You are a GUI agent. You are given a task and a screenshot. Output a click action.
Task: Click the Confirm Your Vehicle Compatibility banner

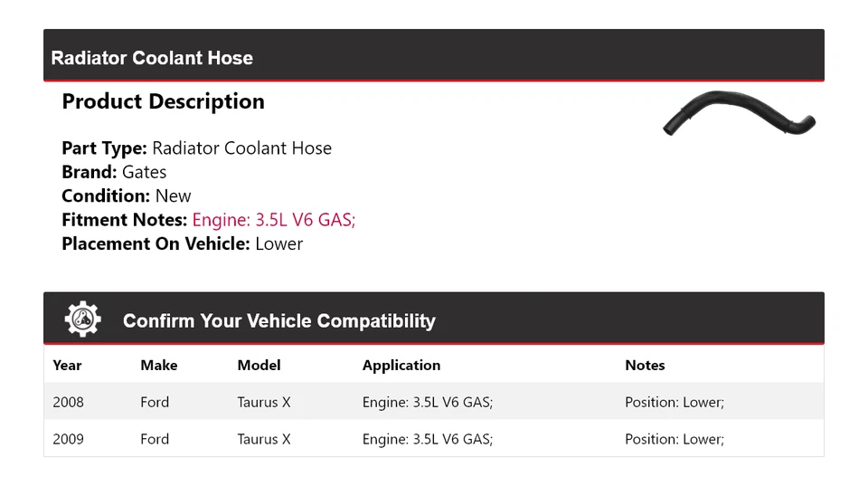pyautogui.click(x=278, y=321)
